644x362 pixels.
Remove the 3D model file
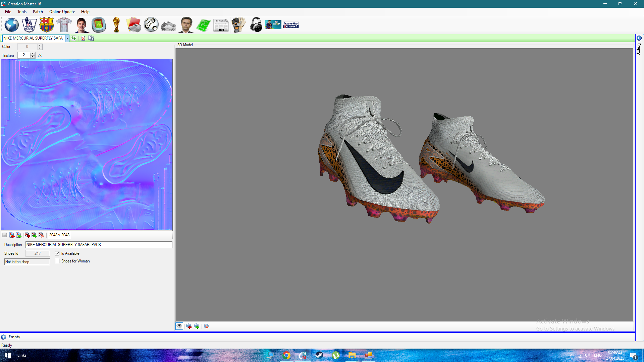tap(206, 326)
